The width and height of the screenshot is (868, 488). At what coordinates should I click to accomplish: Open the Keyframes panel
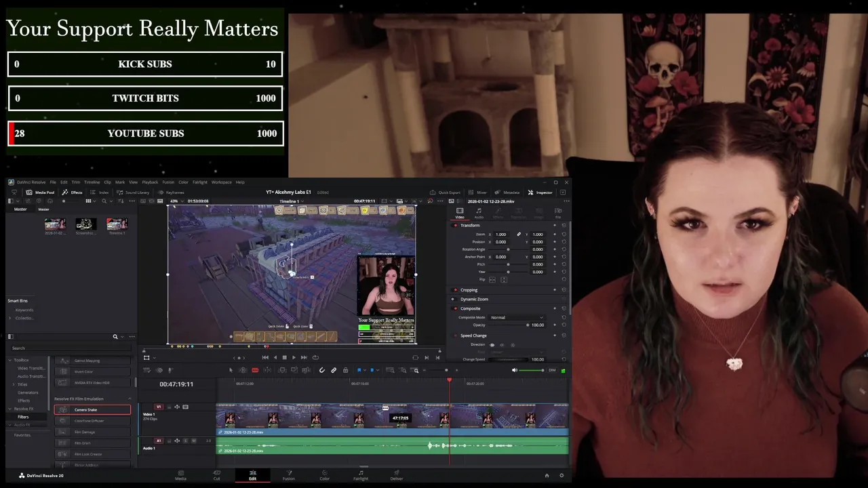(170, 192)
